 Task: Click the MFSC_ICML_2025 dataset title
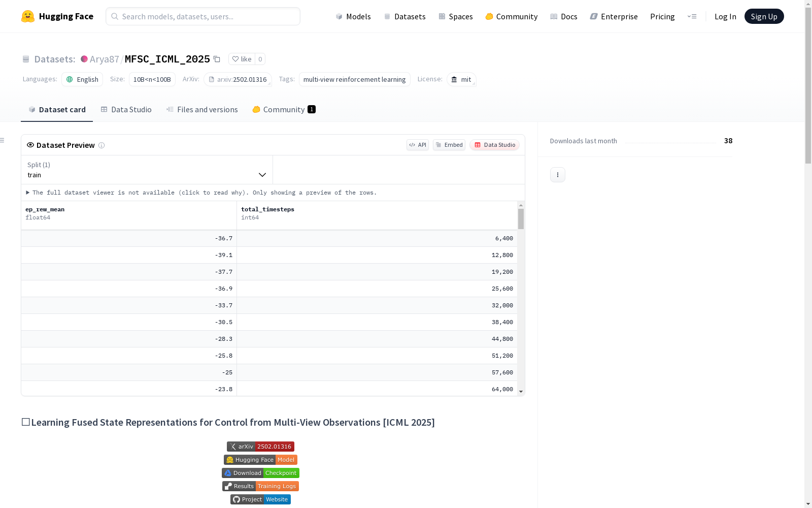coord(167,59)
